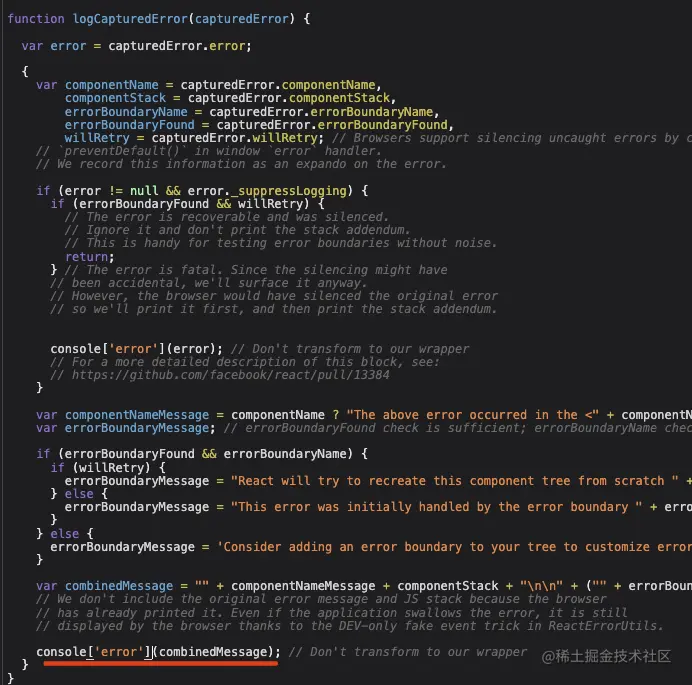Click the 'return;' statement
The width and height of the screenshot is (692, 685).
(x=90, y=256)
